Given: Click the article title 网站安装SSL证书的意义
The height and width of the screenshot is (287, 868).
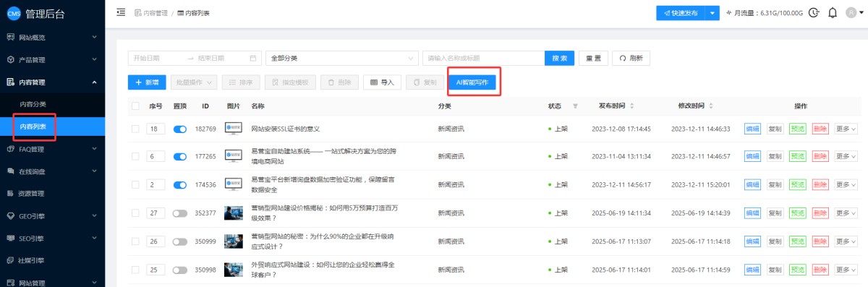Looking at the screenshot, I should click(285, 129).
